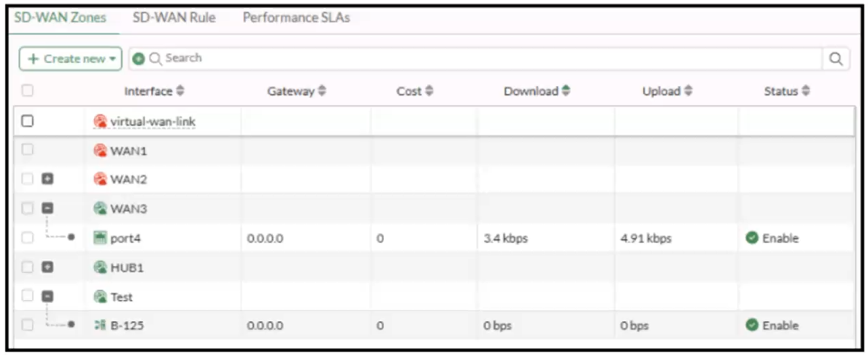Open the Create new dropdown
This screenshot has width=868, height=355.
pyautogui.click(x=70, y=59)
